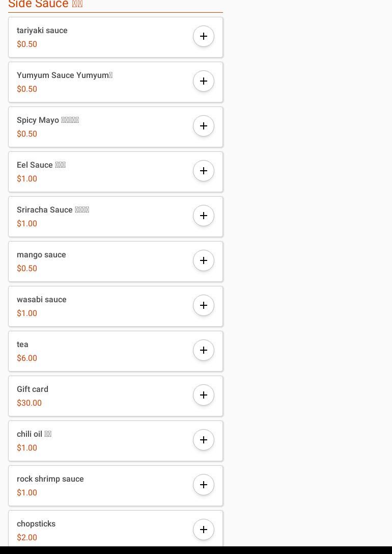The width and height of the screenshot is (392, 554).
Task: Tap plus icon for chili oil
Action: point(204,440)
